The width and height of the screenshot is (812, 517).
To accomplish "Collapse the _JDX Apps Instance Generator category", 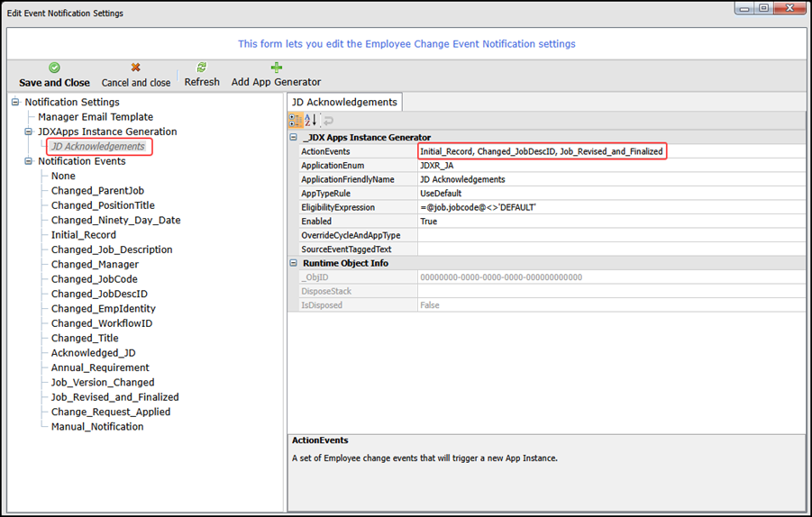I will (x=294, y=138).
